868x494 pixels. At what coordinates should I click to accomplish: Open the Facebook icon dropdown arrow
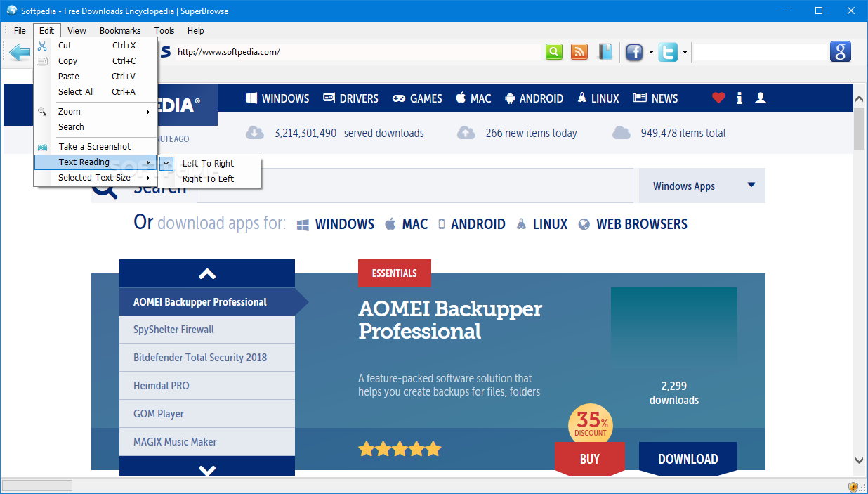651,53
